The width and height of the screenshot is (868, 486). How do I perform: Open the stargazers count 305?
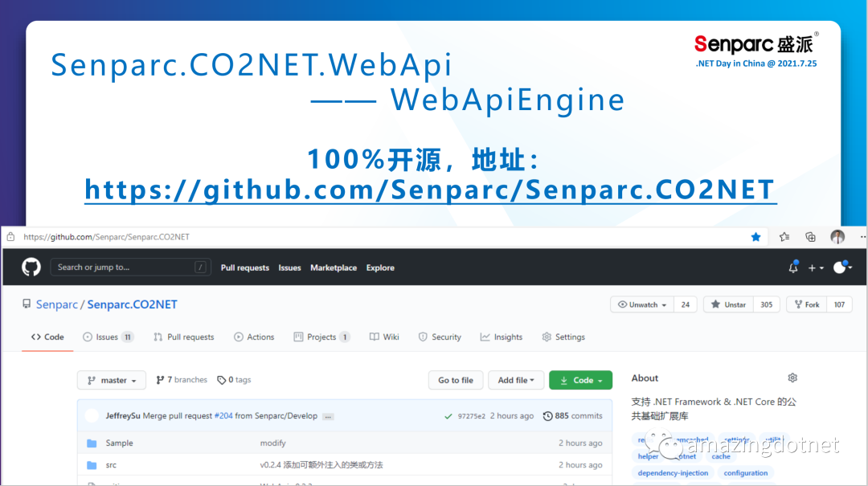click(x=766, y=304)
